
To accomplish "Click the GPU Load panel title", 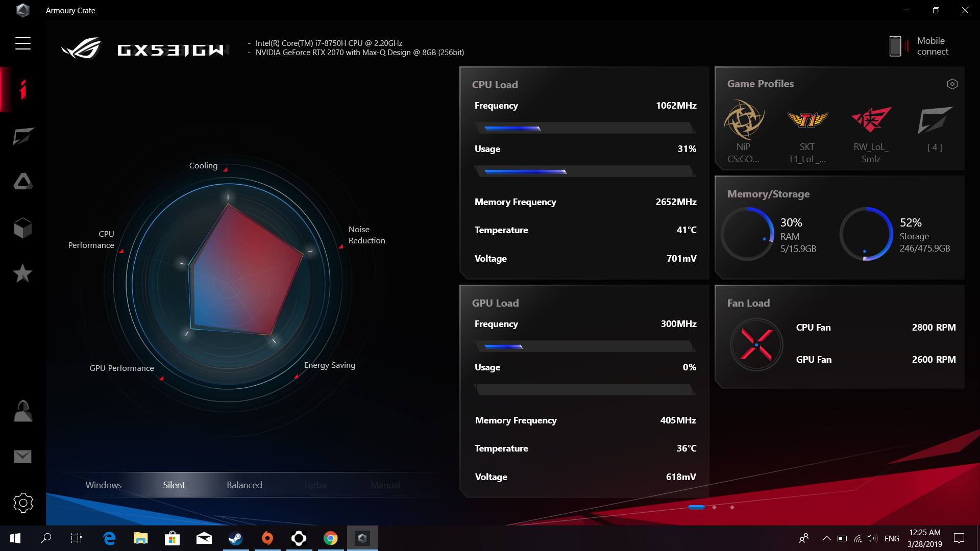I will pos(495,303).
